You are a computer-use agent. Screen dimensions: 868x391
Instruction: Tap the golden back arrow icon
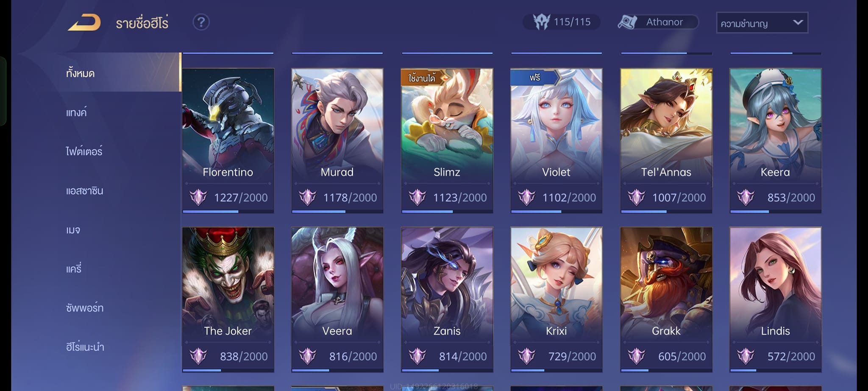84,22
